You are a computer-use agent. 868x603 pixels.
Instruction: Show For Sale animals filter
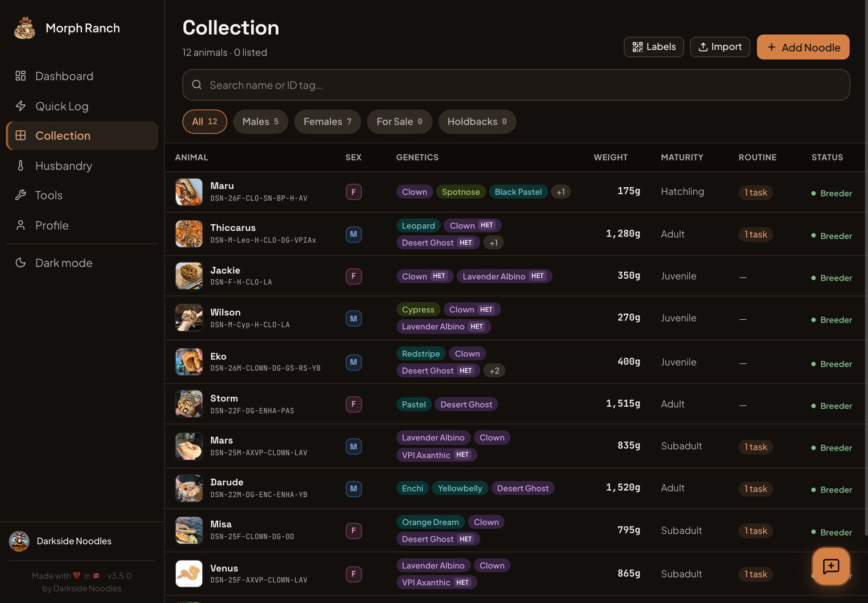coord(399,122)
